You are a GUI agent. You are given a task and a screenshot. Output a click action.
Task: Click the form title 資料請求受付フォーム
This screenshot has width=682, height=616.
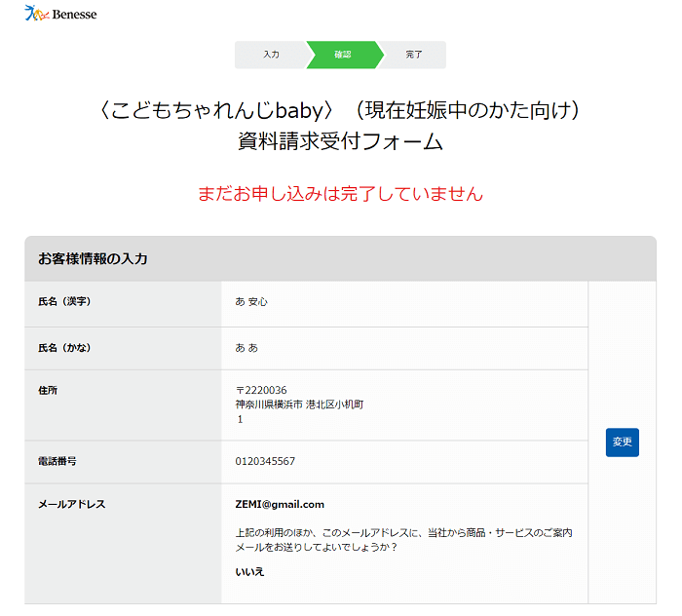[x=341, y=141]
